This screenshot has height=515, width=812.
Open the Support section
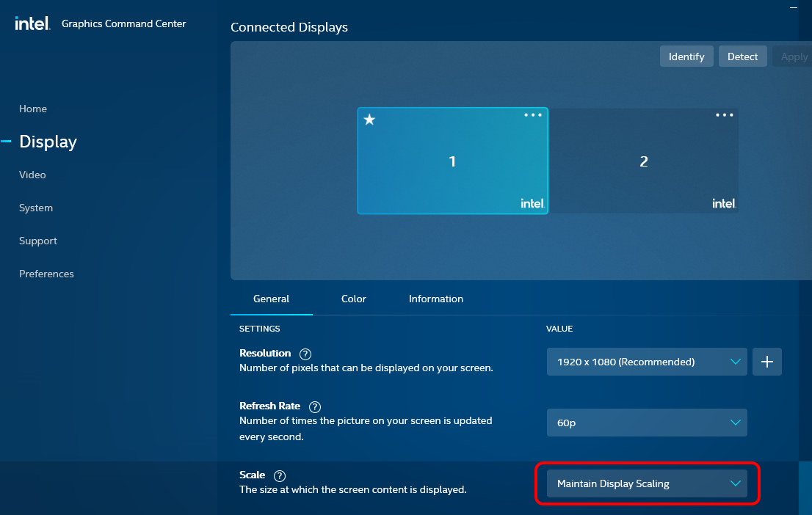(x=38, y=241)
